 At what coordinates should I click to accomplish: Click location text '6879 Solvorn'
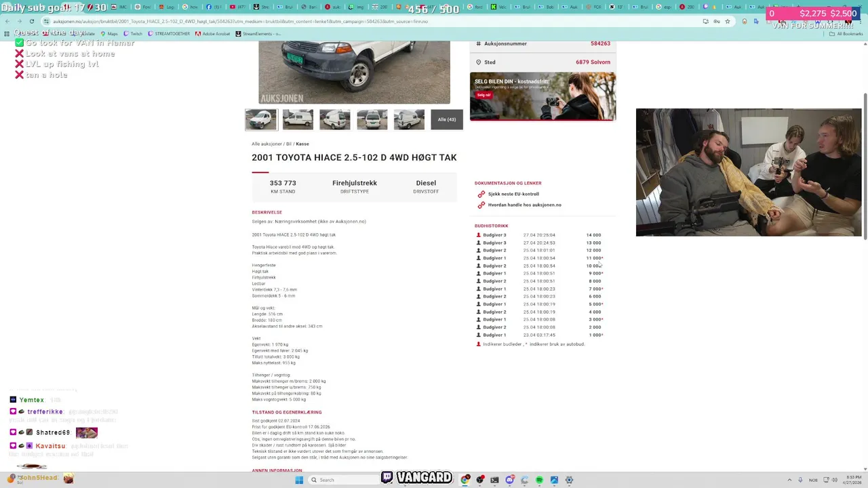[593, 62]
